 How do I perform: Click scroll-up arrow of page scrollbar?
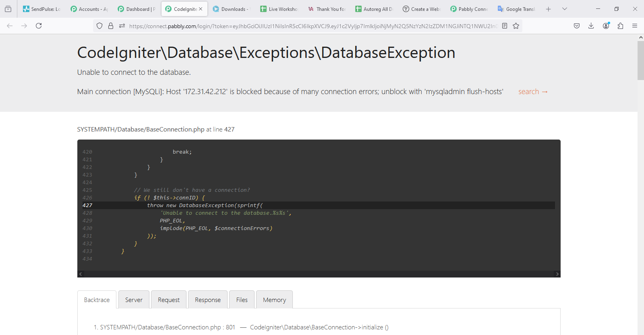click(x=641, y=37)
